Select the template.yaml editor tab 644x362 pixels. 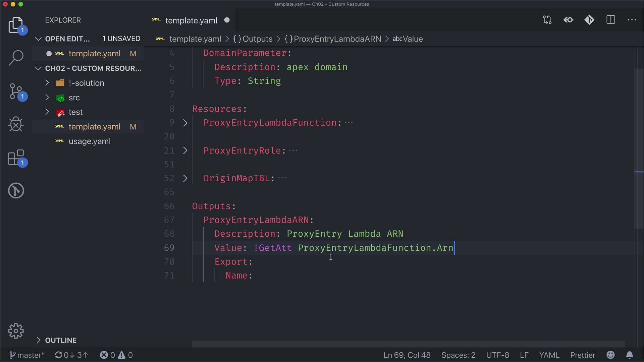click(x=191, y=20)
